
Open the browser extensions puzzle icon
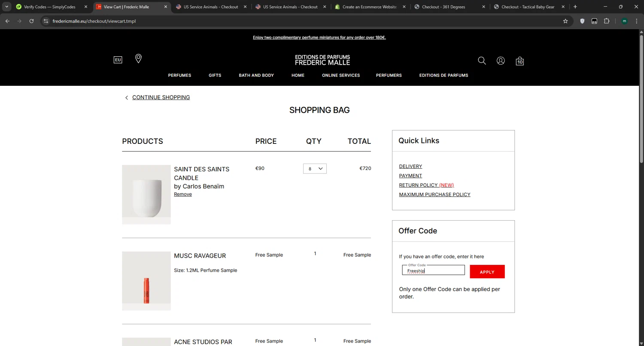[607, 21]
